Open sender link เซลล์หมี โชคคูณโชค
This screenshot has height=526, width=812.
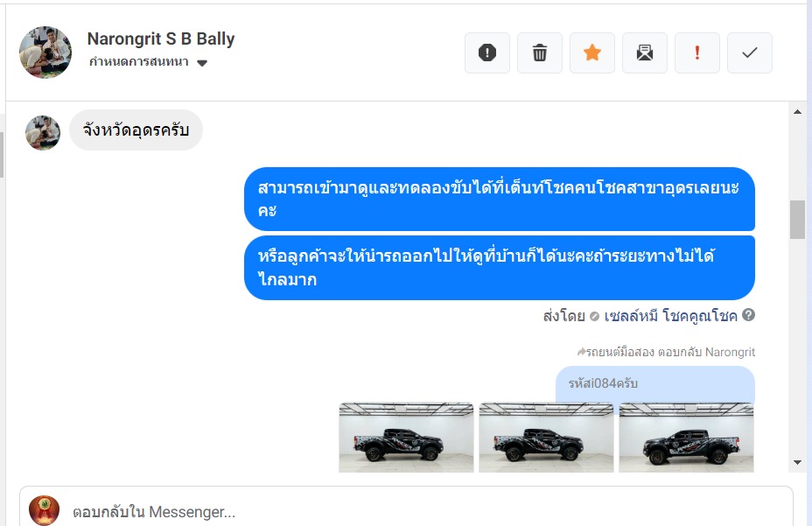pos(670,316)
